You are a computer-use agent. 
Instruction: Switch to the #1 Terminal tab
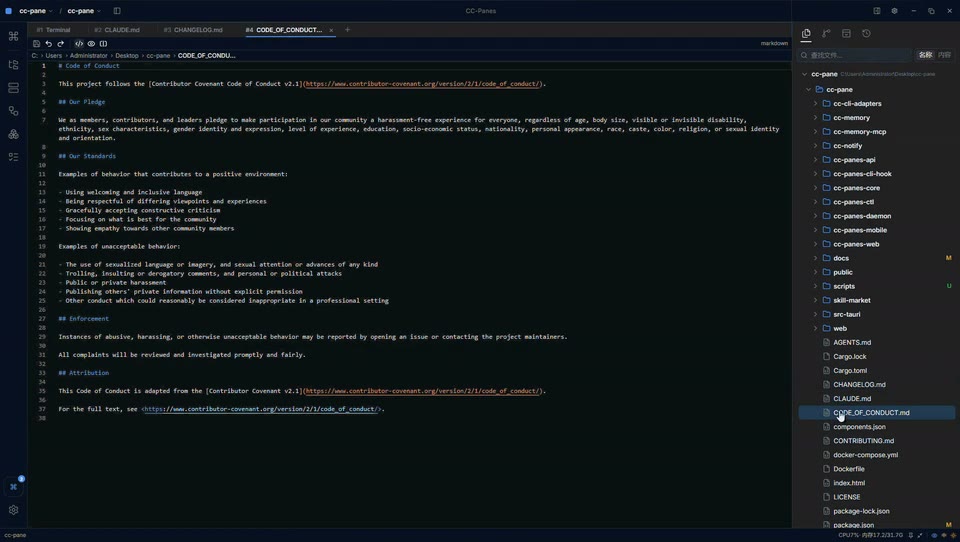pyautogui.click(x=53, y=29)
